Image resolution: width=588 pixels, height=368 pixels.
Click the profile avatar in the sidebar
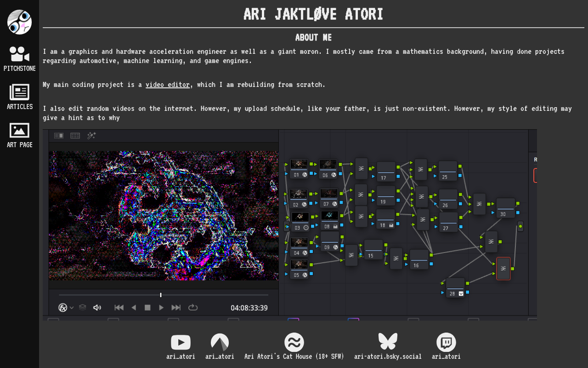click(x=19, y=22)
